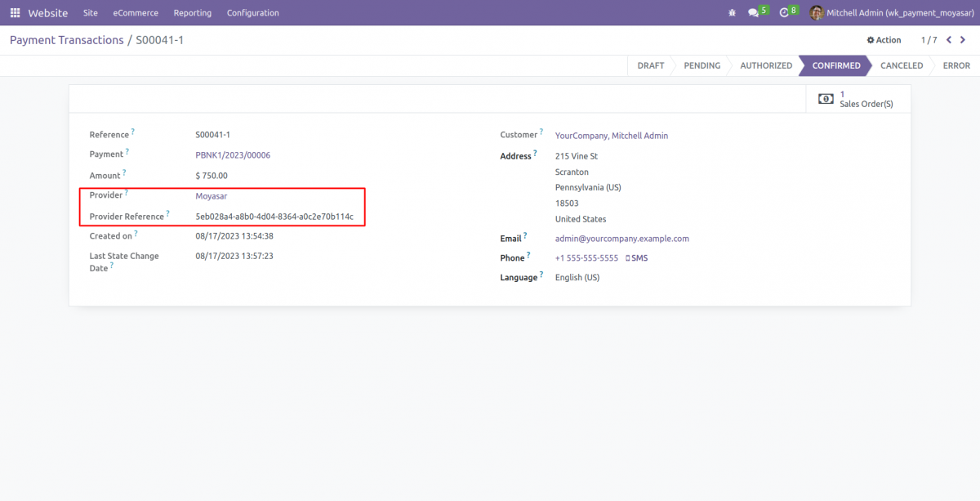
Task: Go to the next record with the arrow
Action: [963, 39]
